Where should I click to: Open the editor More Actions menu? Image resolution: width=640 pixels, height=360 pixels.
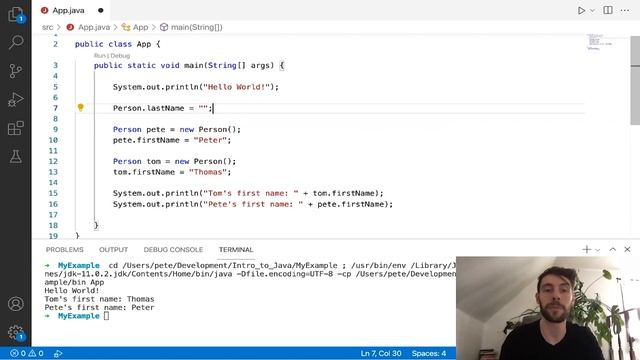click(x=625, y=11)
